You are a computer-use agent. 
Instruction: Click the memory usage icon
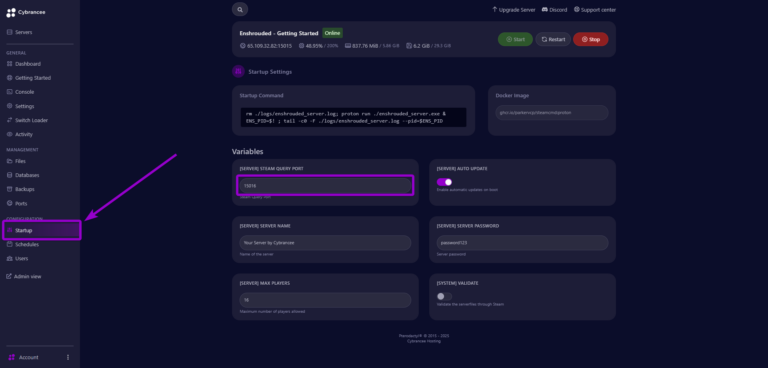point(348,46)
